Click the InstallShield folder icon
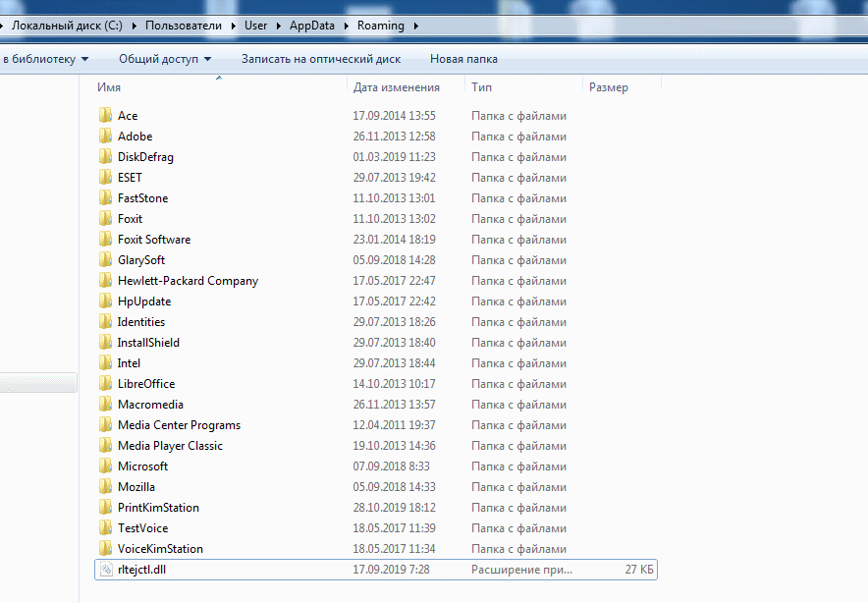The height and width of the screenshot is (603, 868). click(105, 342)
